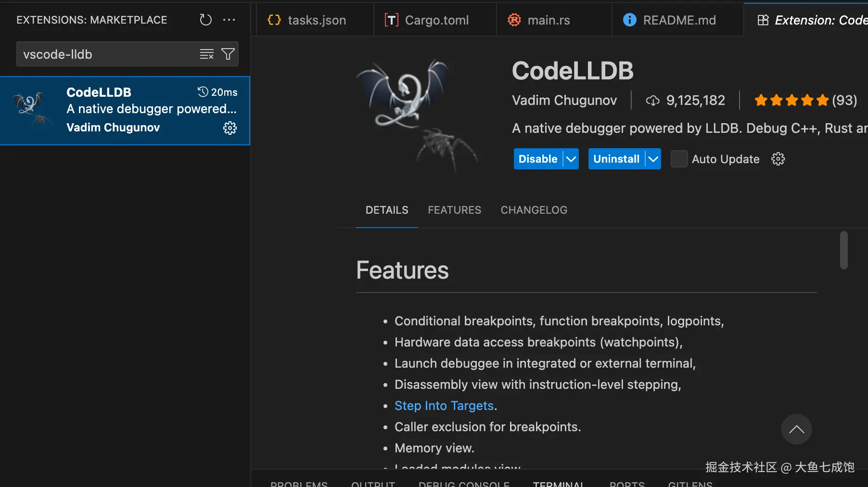Open More Actions menu in Extensions panel
868x487 pixels.
pyautogui.click(x=229, y=20)
